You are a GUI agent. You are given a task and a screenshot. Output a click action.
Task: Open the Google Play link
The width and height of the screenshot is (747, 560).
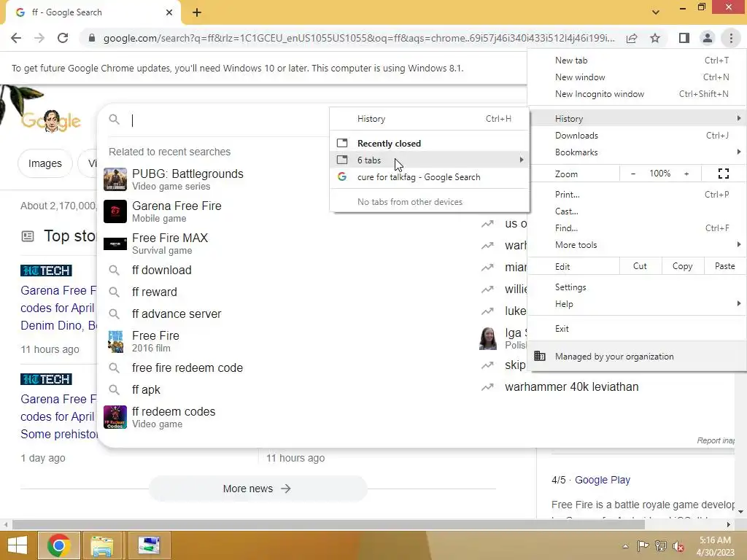602,480
